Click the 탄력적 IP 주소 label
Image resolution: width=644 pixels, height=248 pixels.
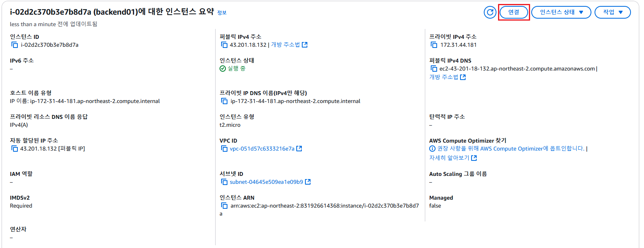447,117
